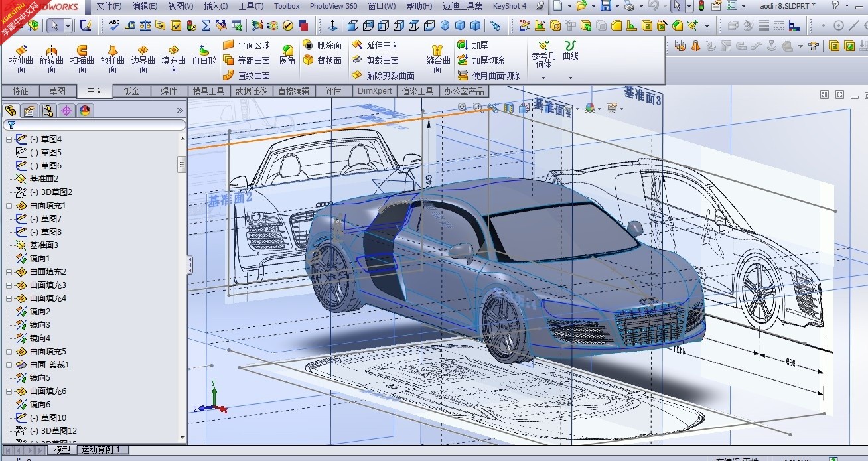
Task: Expand the 曲面填充6 tree node
Action: [x=9, y=391]
